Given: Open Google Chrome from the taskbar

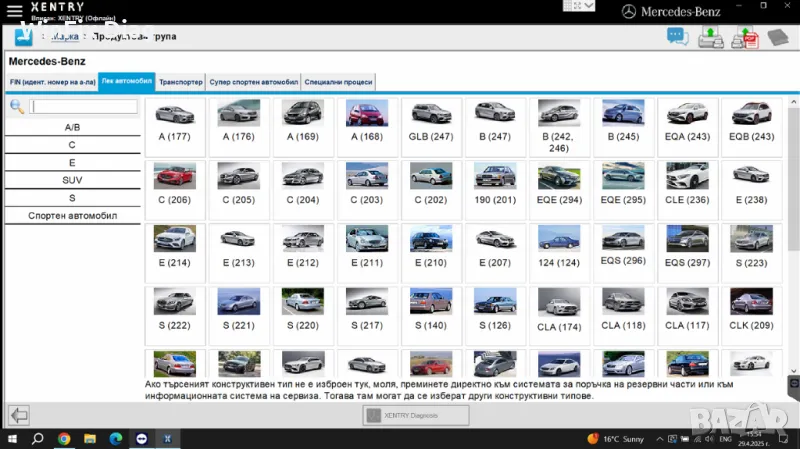Looking at the screenshot, I should coord(63,439).
